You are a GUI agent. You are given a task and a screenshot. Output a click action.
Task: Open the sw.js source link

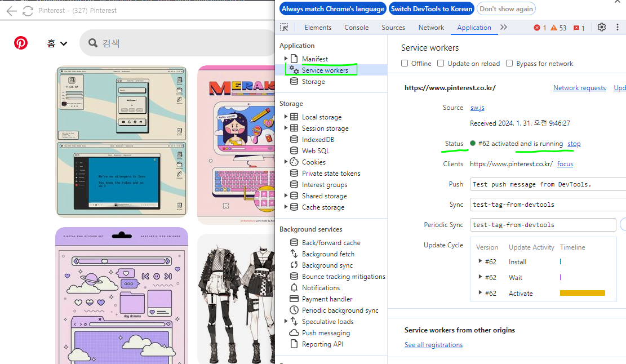477,108
